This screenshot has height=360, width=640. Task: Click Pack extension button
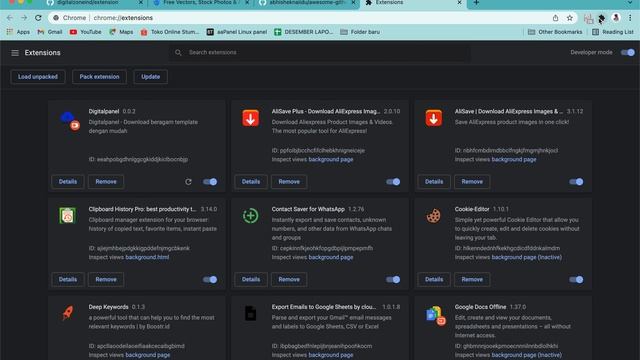pyautogui.click(x=99, y=77)
